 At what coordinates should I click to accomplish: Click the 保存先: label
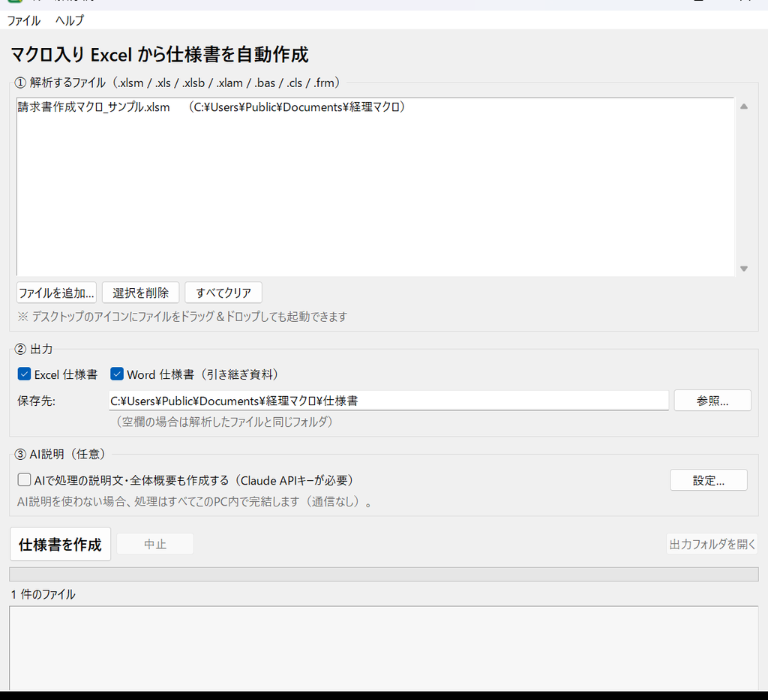37,401
